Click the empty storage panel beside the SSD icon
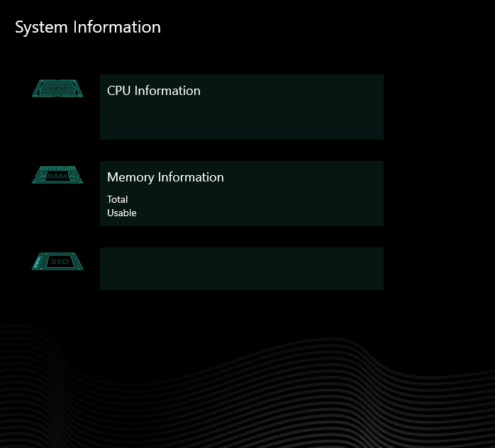The height and width of the screenshot is (448, 495). click(241, 269)
